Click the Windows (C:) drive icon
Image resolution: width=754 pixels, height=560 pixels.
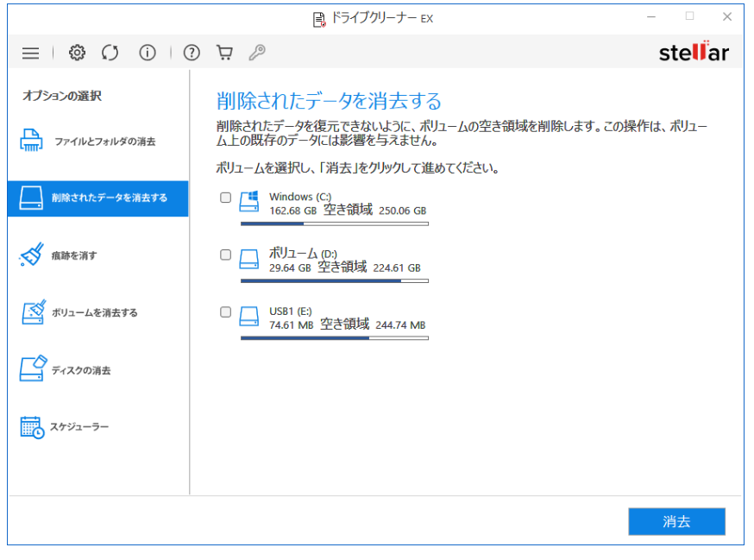coord(249,202)
